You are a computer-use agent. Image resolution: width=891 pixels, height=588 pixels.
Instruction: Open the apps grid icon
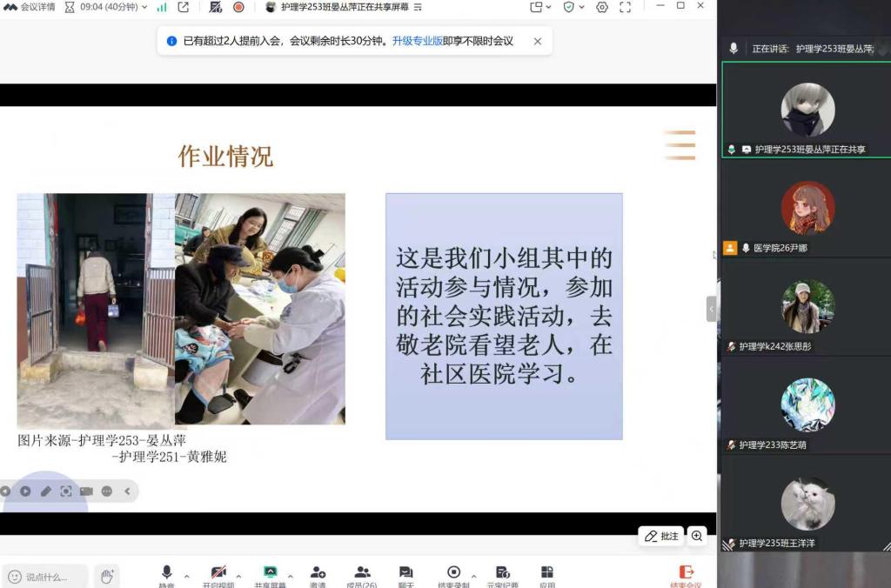pos(546,573)
